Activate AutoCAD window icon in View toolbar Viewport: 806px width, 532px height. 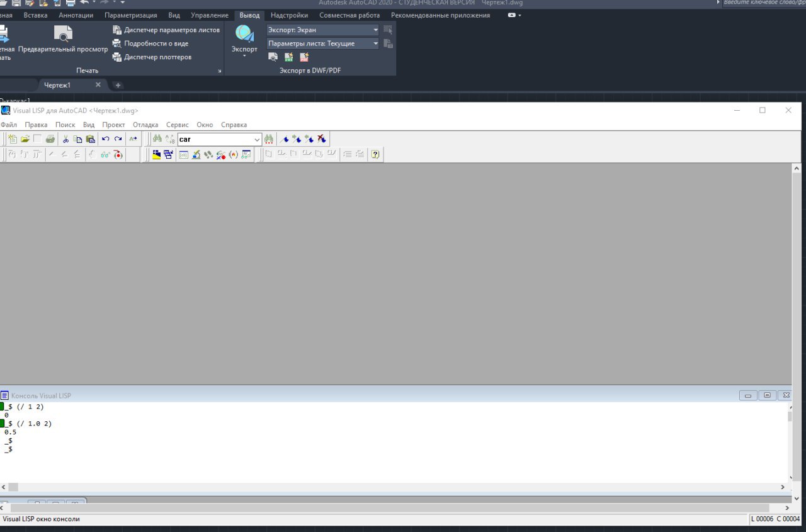(157, 154)
